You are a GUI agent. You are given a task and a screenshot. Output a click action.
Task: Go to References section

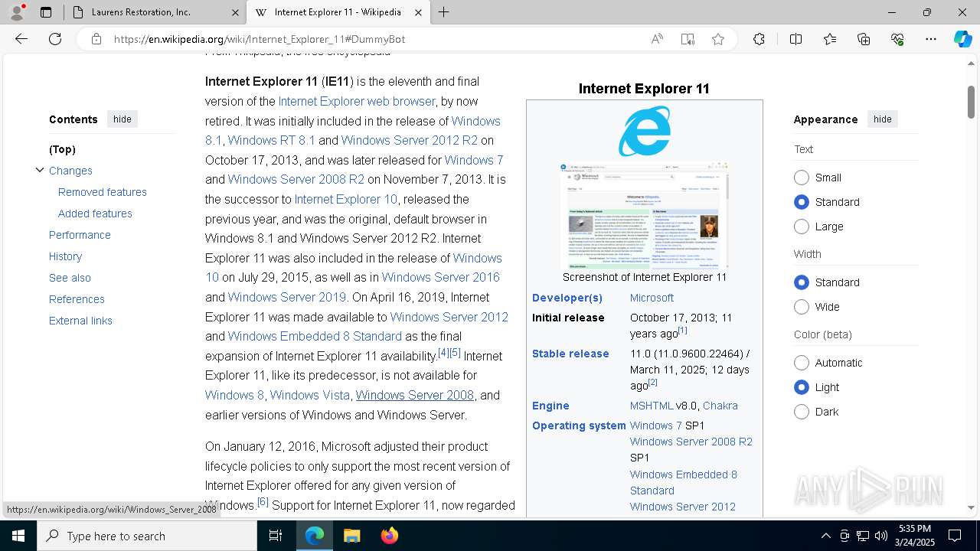tap(77, 299)
